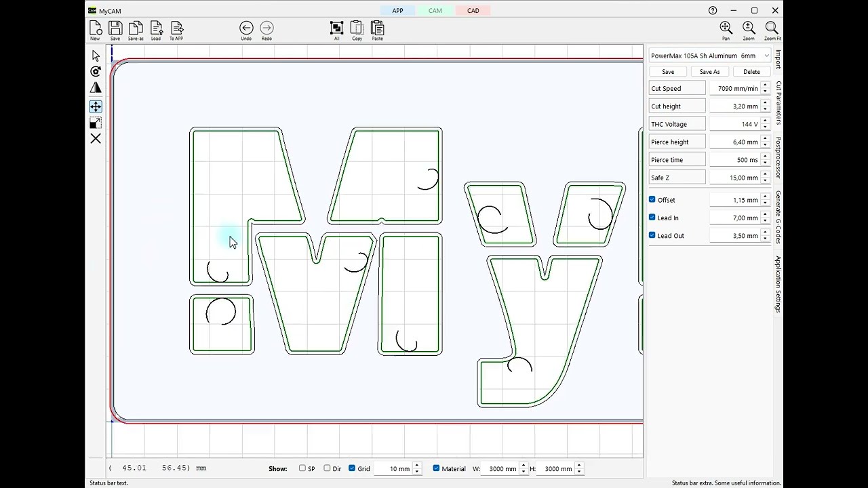The width and height of the screenshot is (868, 488).
Task: Adjust the material H stepper arrows
Action: 579,468
